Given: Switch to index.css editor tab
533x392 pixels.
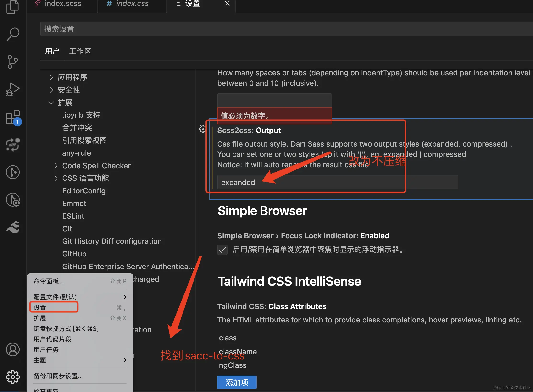Looking at the screenshot, I should (x=132, y=4).
